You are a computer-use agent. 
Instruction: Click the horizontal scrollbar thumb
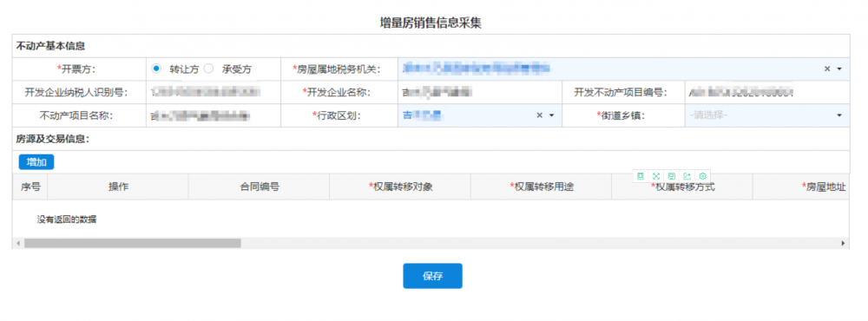click(x=133, y=243)
